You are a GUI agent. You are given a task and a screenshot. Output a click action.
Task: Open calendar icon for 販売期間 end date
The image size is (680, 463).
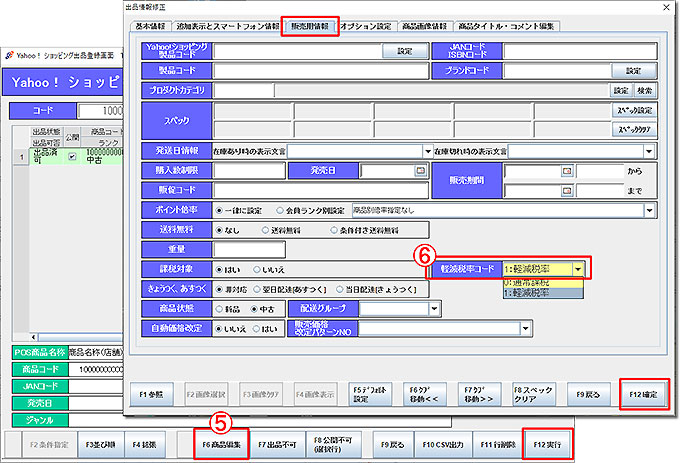click(567, 190)
